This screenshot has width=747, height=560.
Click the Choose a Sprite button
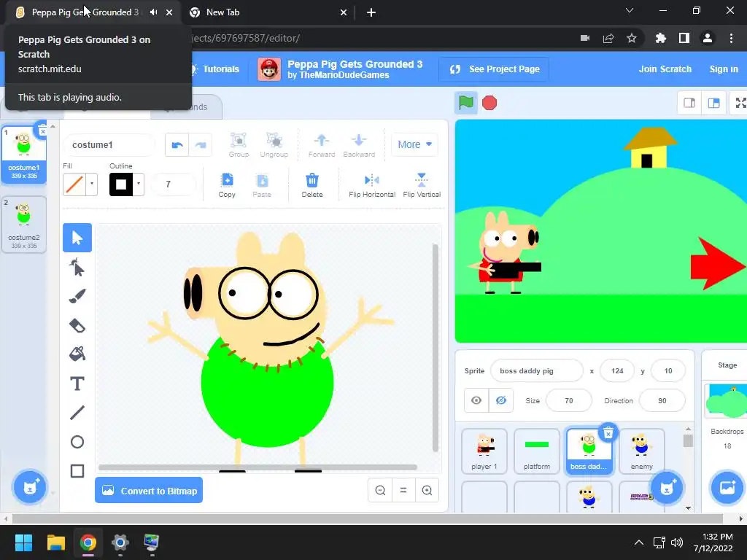pos(667,487)
